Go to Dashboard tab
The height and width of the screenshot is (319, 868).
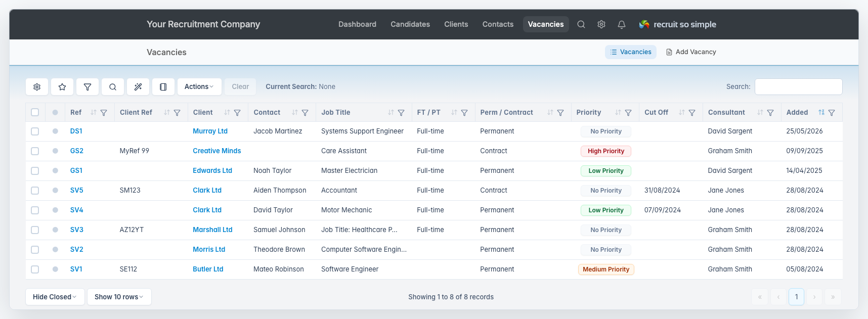[357, 24]
